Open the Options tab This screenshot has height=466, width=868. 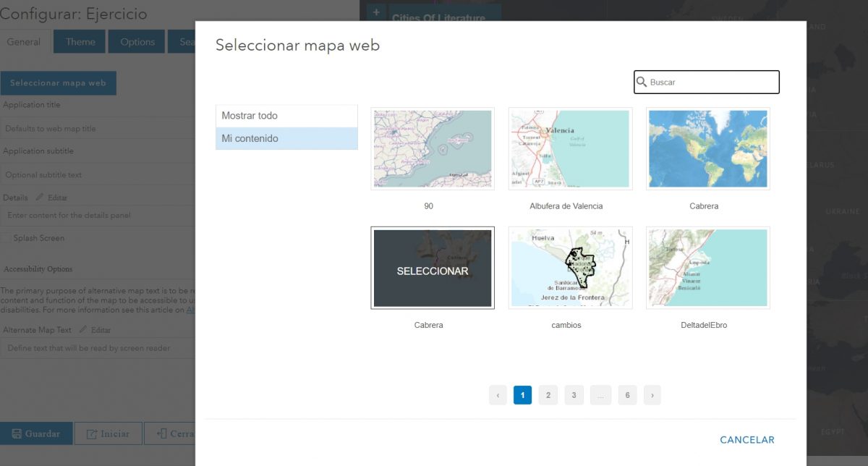(136, 41)
